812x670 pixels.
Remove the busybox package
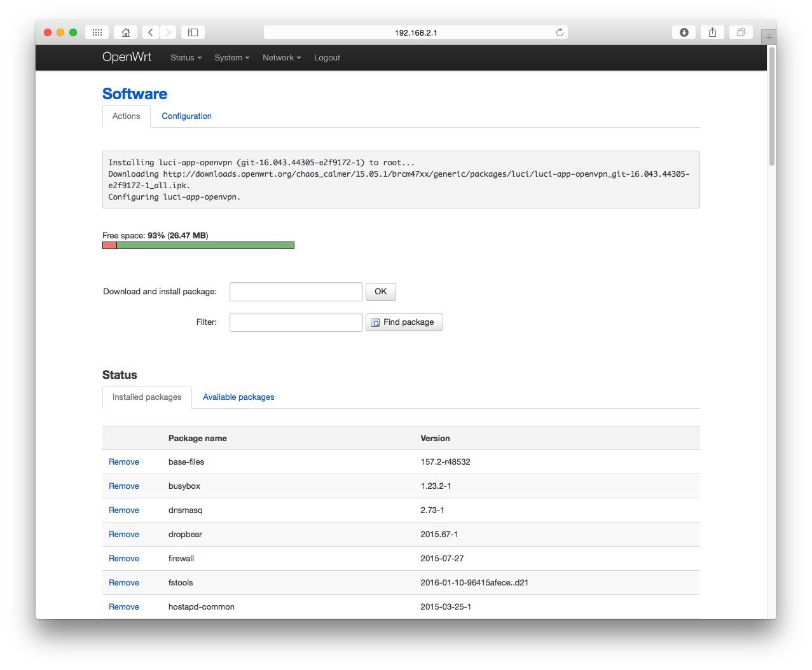124,486
